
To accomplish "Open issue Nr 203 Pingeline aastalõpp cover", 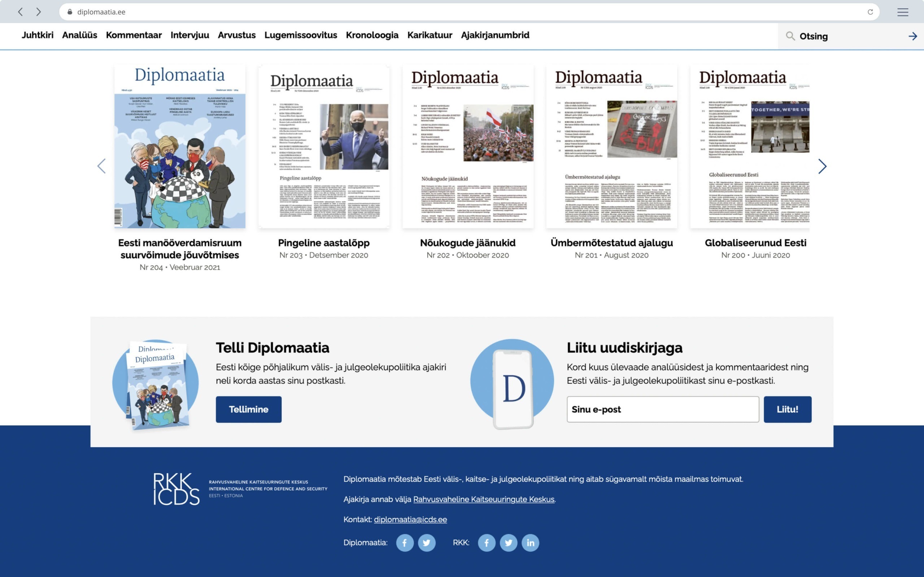I will [324, 147].
